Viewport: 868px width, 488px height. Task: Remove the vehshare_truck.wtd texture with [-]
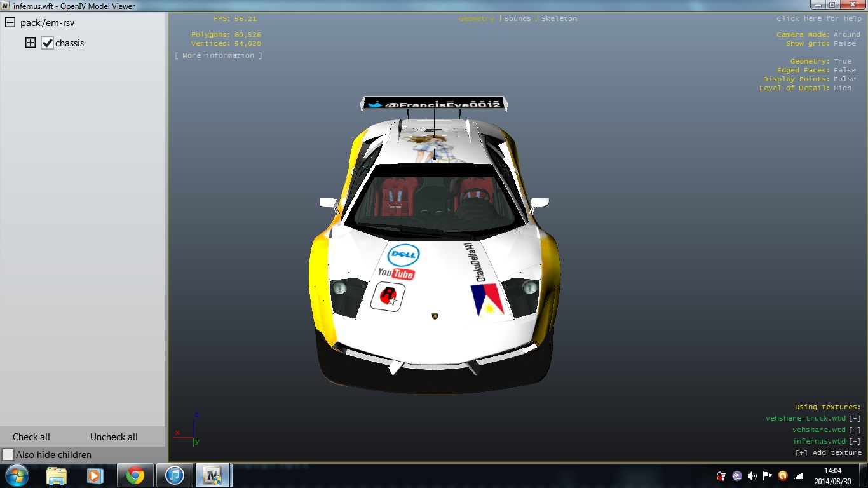(855, 418)
